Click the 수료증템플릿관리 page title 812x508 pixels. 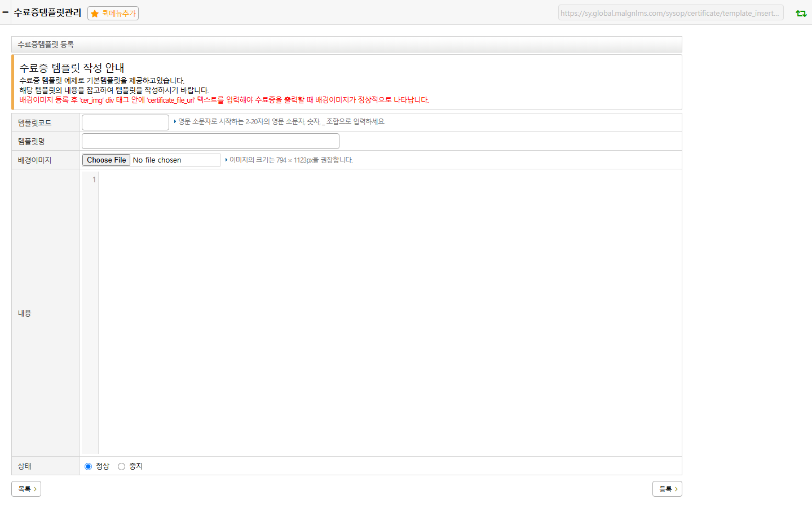pos(47,12)
